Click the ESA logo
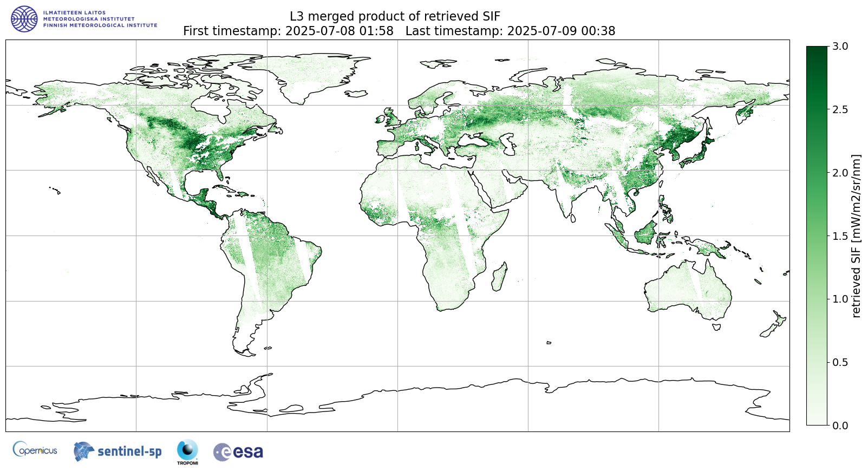Screen dimensions: 868x471 [x=238, y=452]
